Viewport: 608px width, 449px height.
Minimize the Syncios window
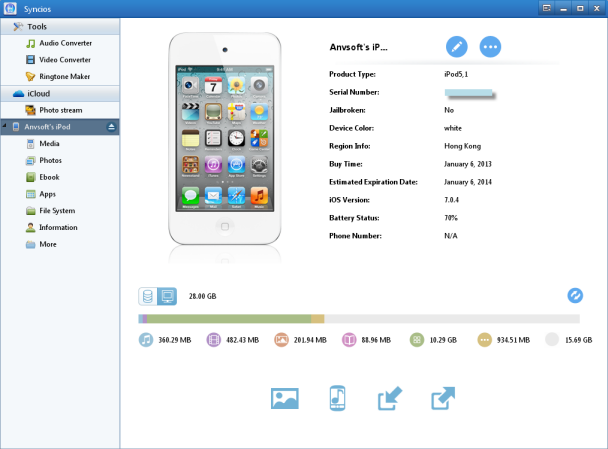563,8
